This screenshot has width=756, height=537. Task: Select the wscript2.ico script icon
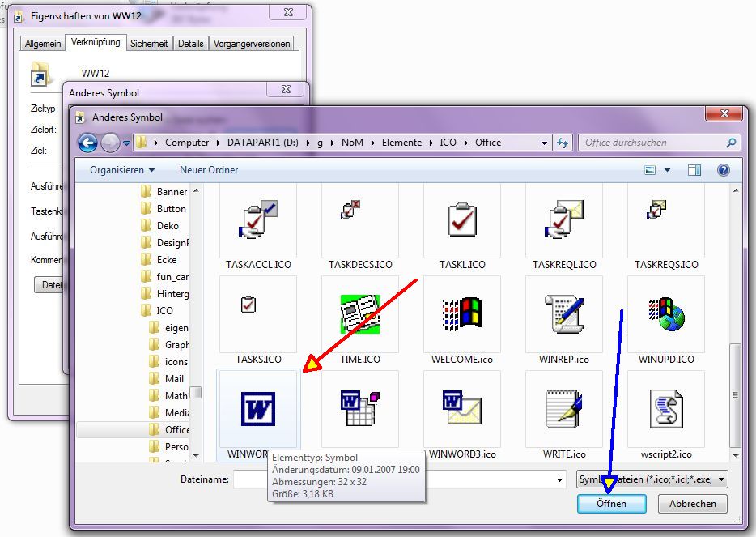click(x=666, y=415)
